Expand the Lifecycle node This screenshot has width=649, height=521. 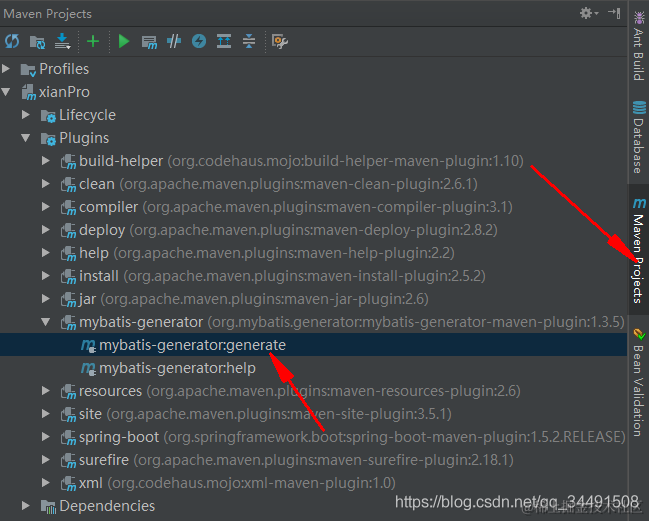point(26,115)
